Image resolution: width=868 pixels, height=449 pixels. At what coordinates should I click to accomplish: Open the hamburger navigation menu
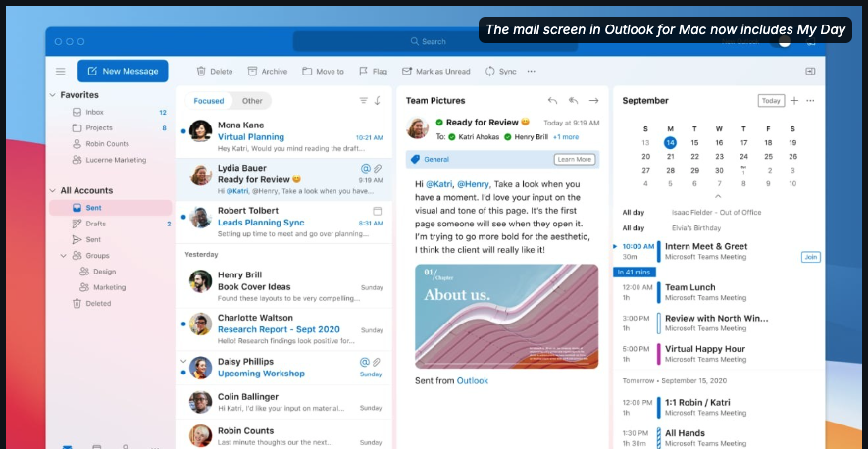[x=61, y=72]
